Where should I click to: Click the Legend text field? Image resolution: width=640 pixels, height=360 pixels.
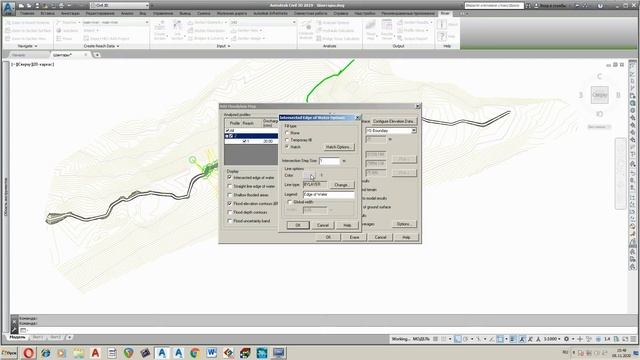pos(329,195)
